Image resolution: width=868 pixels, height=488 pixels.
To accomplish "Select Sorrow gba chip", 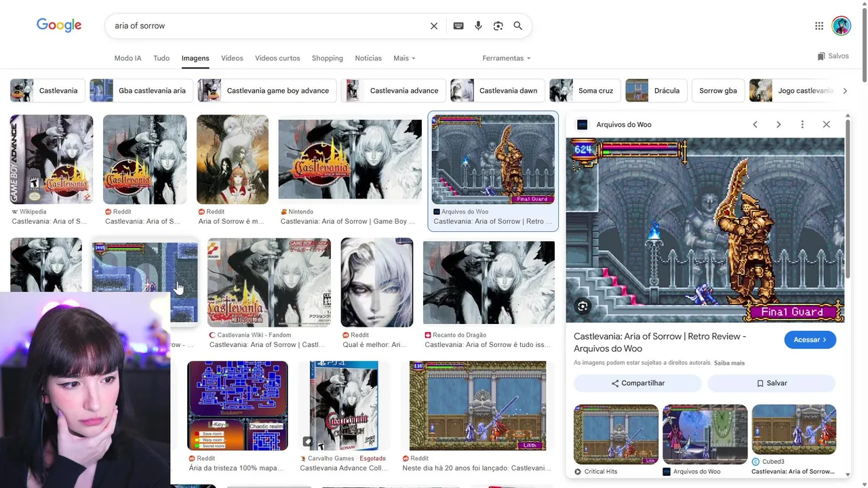I will tap(718, 90).
